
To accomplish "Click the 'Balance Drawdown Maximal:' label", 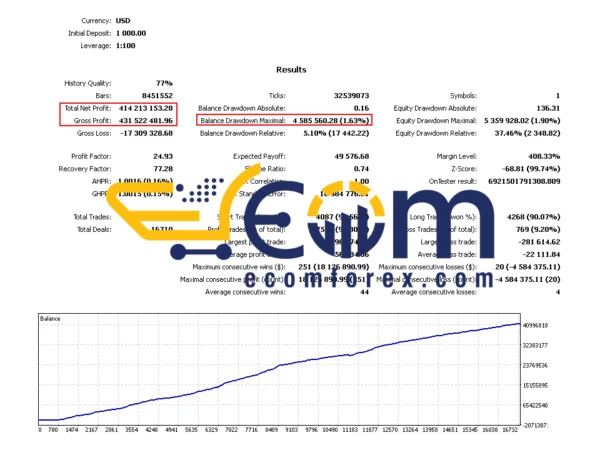I will 243,121.
